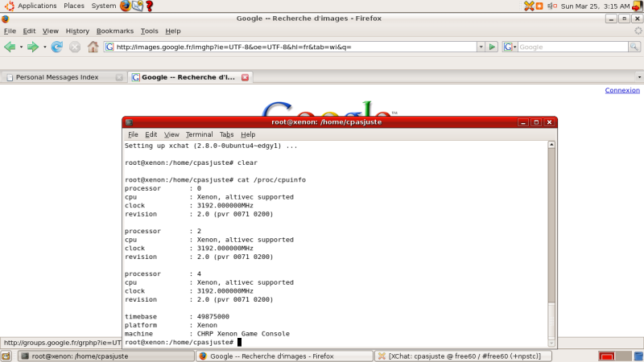Screen dimensions: 644x362
Task: Switch to Personal Messages Index tab
Action: tap(63, 77)
